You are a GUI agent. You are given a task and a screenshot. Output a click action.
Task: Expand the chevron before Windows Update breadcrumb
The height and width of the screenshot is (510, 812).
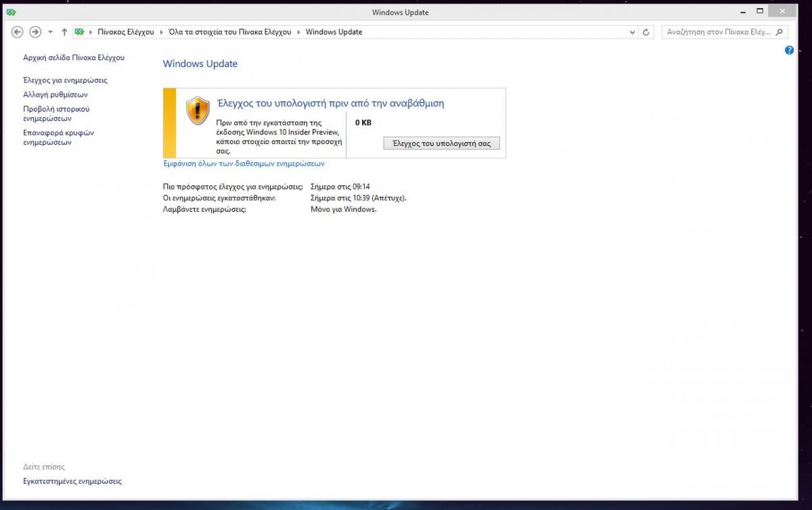pyautogui.click(x=298, y=32)
